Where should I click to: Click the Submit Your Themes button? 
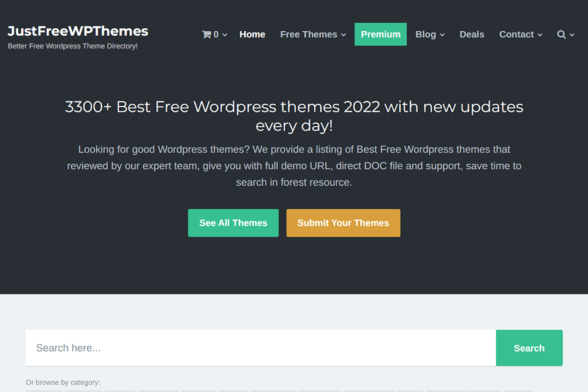(343, 223)
